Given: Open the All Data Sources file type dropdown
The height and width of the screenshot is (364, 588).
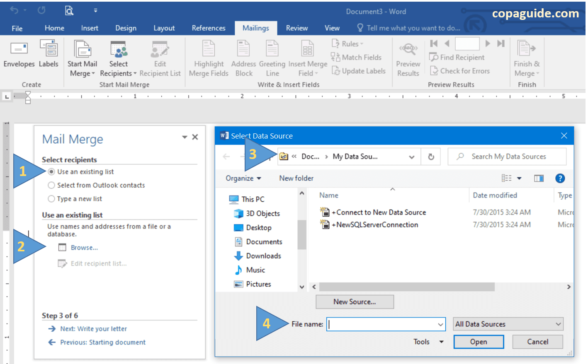Looking at the screenshot, I should [508, 324].
